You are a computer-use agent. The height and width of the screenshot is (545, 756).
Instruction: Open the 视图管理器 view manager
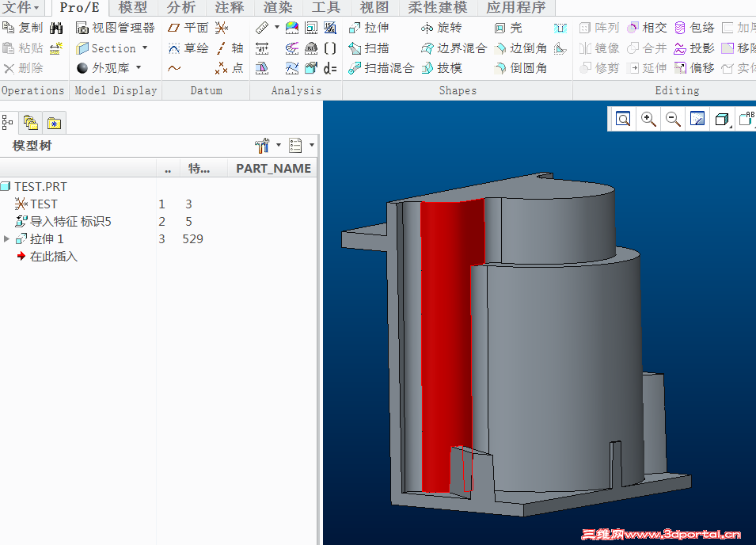(116, 28)
